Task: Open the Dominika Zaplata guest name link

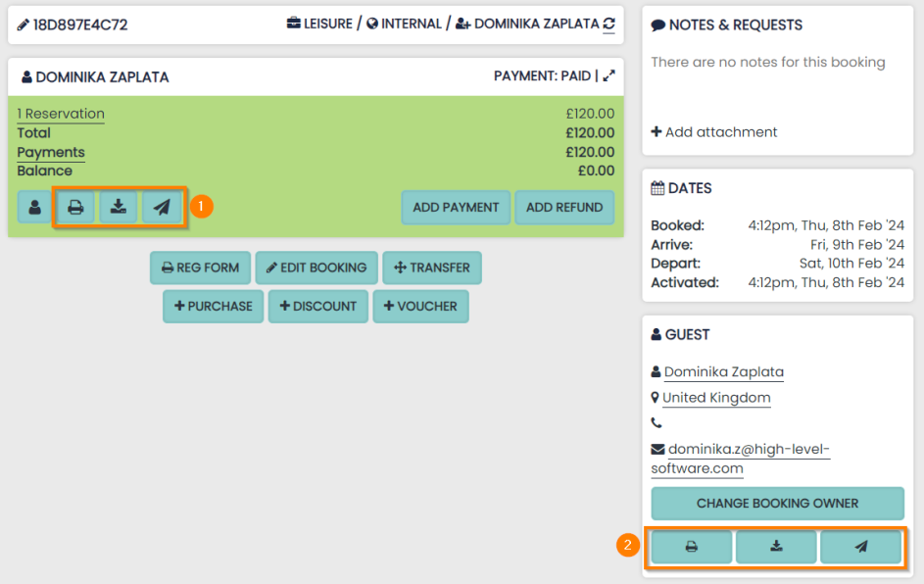Action: [723, 372]
